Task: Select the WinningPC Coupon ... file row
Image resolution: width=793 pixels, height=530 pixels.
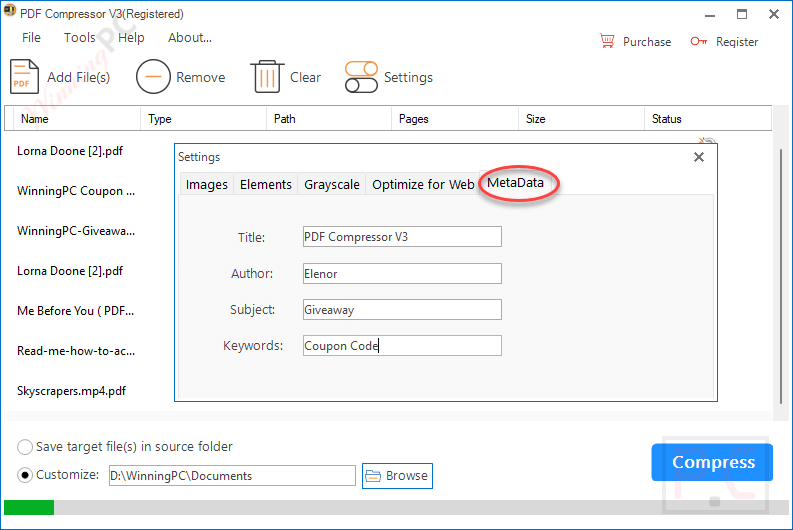Action: [76, 191]
